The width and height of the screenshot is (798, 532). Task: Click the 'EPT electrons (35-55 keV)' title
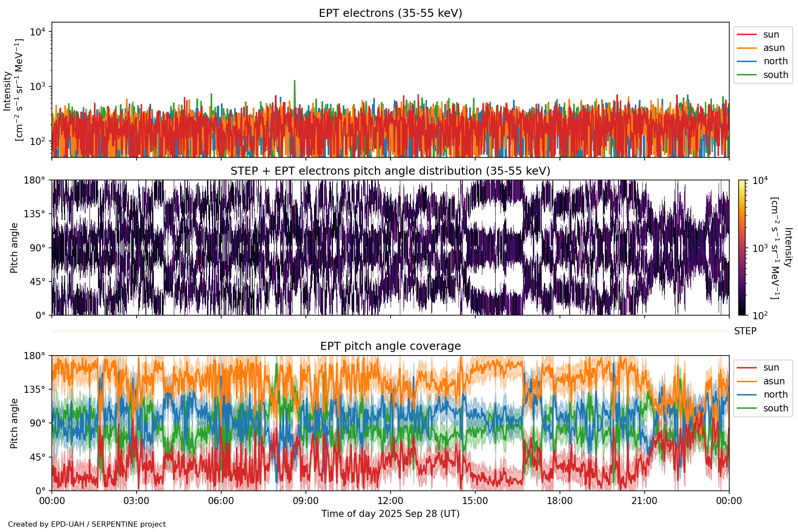pos(390,13)
